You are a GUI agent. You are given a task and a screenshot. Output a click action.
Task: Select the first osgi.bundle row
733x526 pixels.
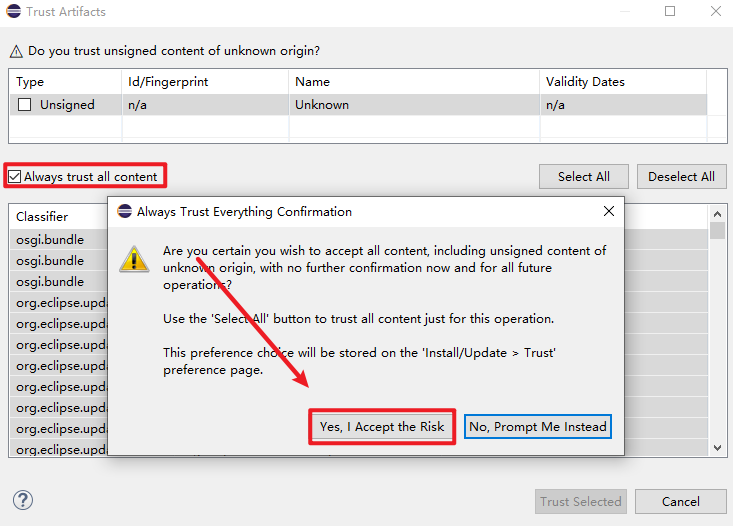coord(50,240)
